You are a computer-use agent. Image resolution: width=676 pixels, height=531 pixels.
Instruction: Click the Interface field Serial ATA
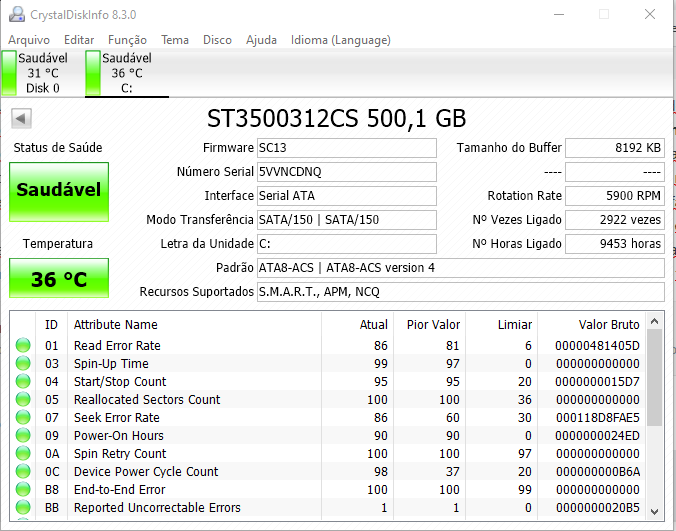(347, 196)
